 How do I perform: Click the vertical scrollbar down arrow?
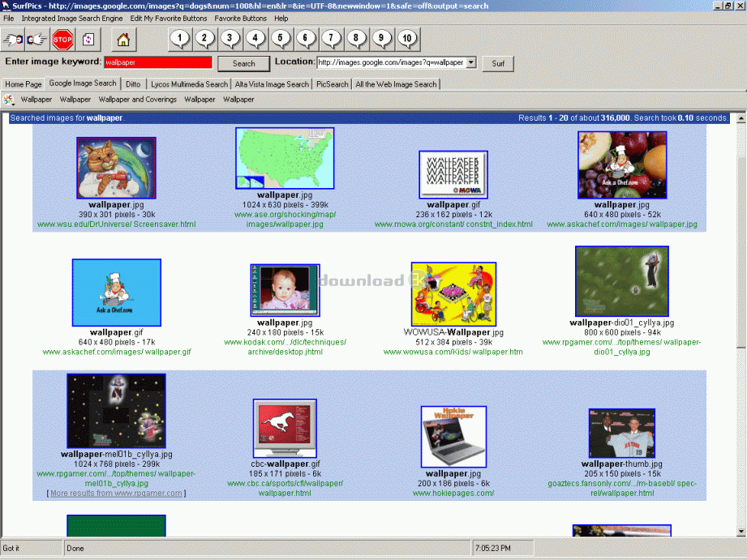[740, 531]
